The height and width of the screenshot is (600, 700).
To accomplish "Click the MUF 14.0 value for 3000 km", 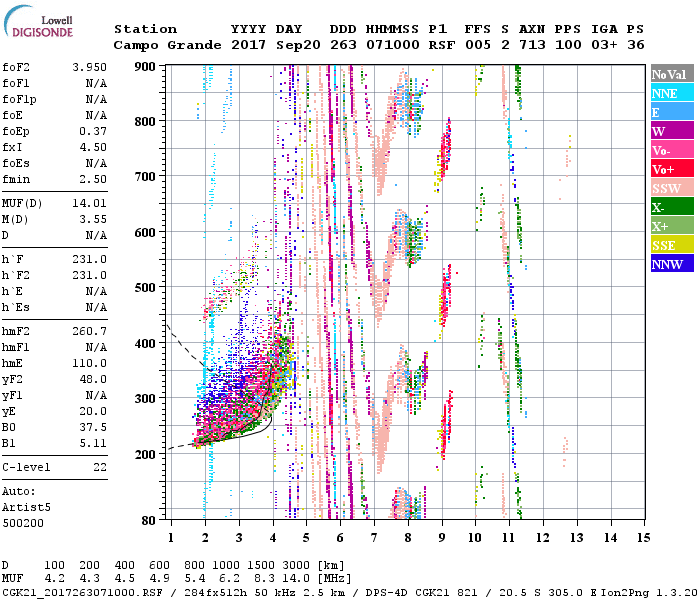I will click(296, 579).
